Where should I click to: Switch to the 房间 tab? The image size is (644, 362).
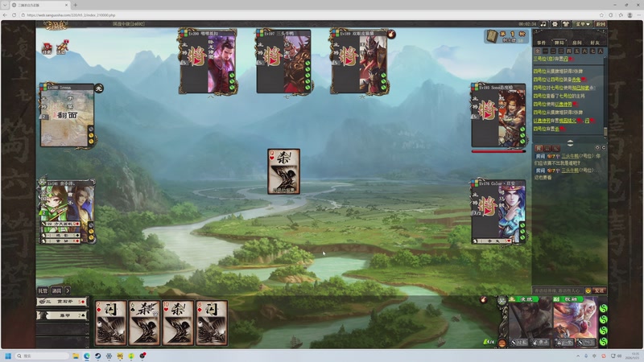click(x=577, y=43)
